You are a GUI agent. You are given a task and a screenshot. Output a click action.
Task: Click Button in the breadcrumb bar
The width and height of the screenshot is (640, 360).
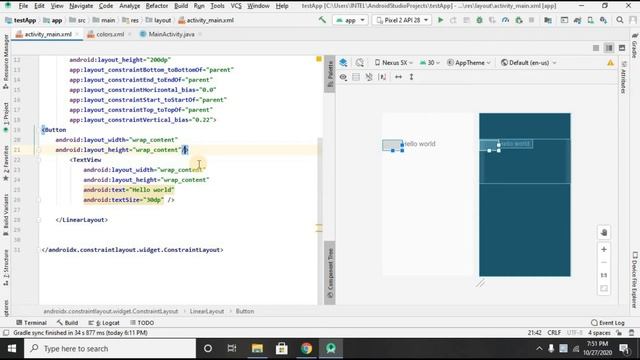pyautogui.click(x=244, y=311)
